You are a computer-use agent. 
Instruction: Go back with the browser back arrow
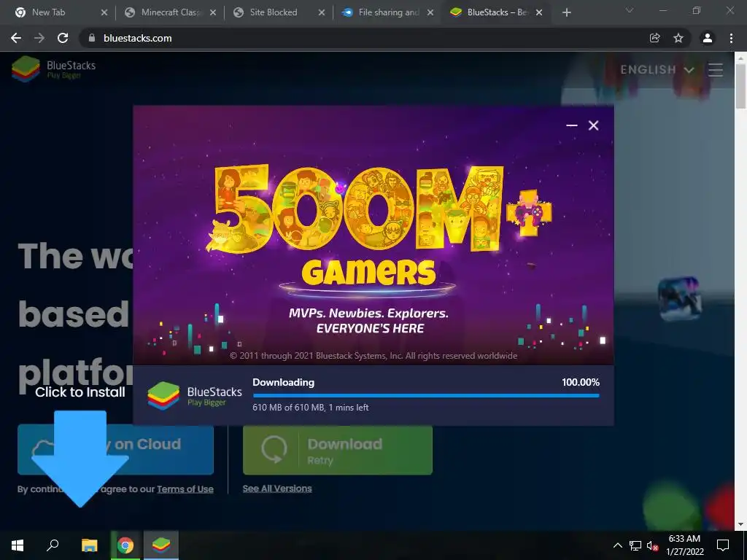point(16,38)
